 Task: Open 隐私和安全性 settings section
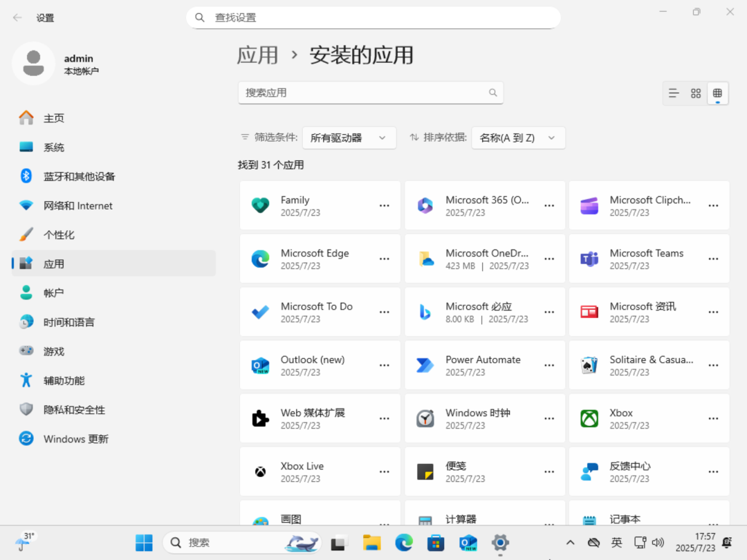[x=113, y=409]
